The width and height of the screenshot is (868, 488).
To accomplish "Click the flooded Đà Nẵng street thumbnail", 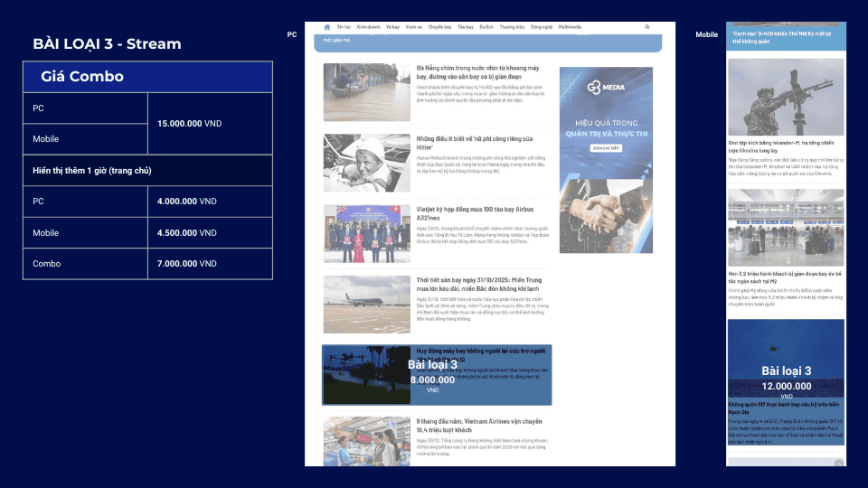I will [367, 91].
